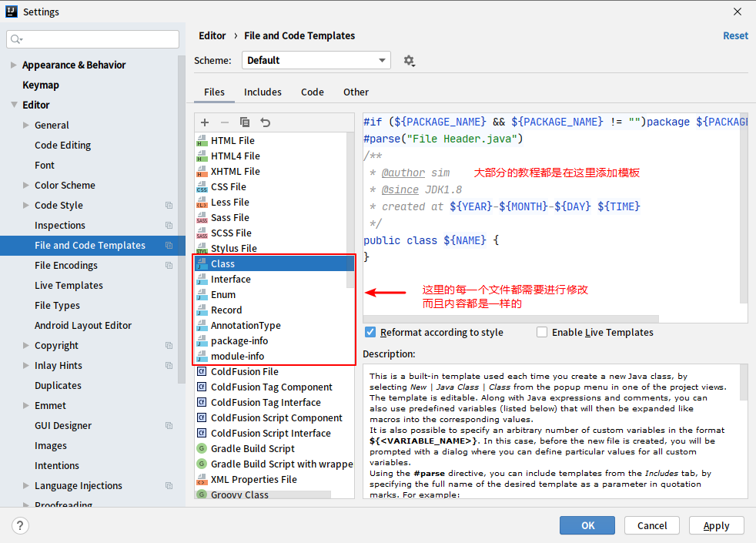Viewport: 756px width, 543px height.
Task: Click the add template plus icon
Action: (205, 122)
